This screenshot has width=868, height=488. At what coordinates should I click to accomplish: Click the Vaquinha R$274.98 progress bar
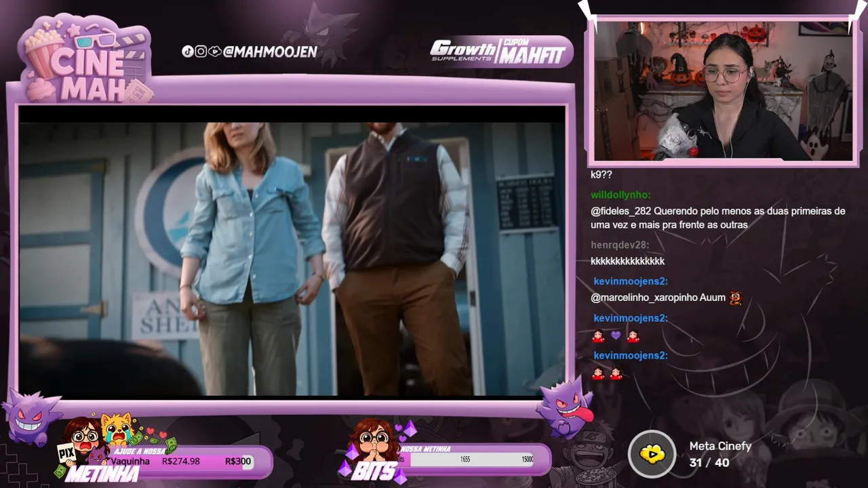coord(182,461)
